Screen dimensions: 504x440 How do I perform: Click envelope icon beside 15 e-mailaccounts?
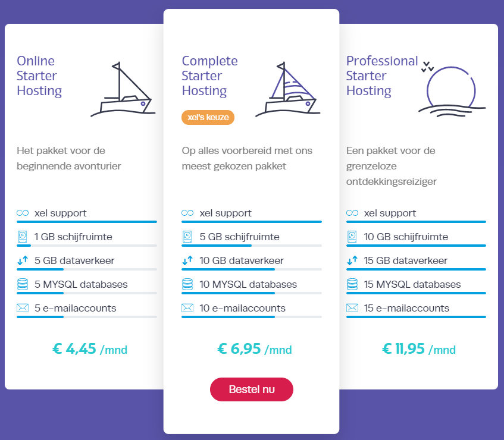click(x=352, y=308)
